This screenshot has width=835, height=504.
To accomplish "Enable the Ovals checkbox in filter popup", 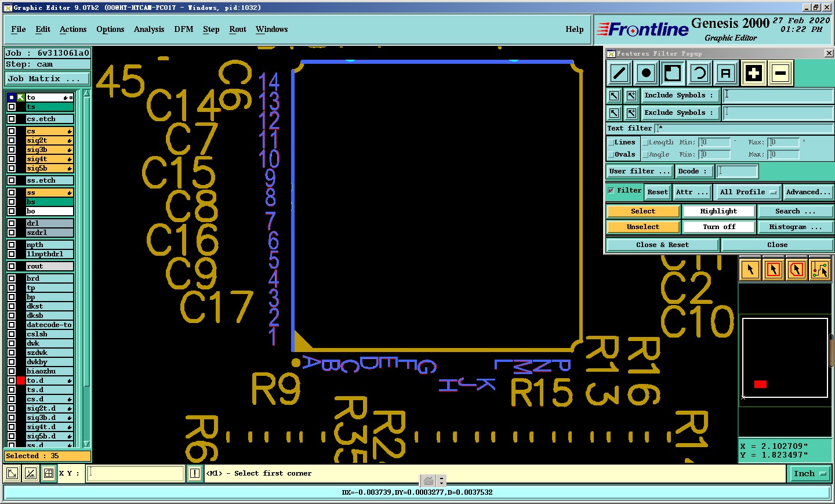I will 611,154.
